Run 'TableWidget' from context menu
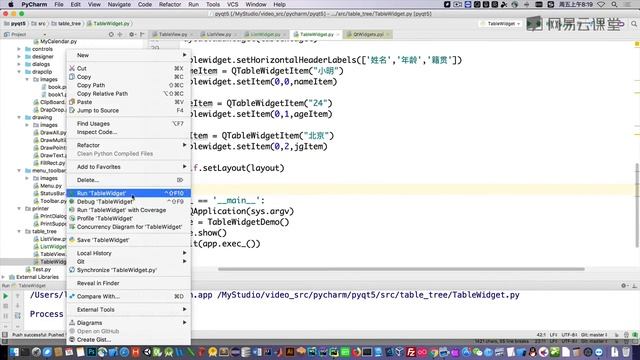 128,193
